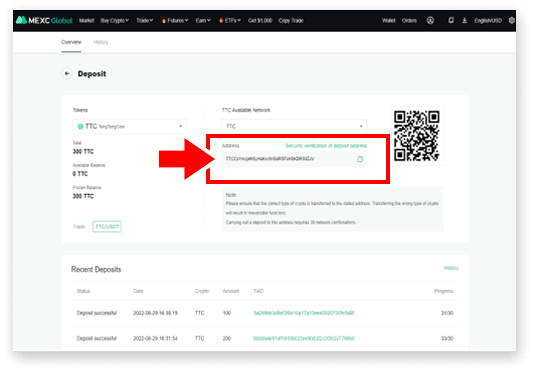The image size is (533, 372).
Task: Open the TTC/USDT trade pair
Action: point(107,226)
